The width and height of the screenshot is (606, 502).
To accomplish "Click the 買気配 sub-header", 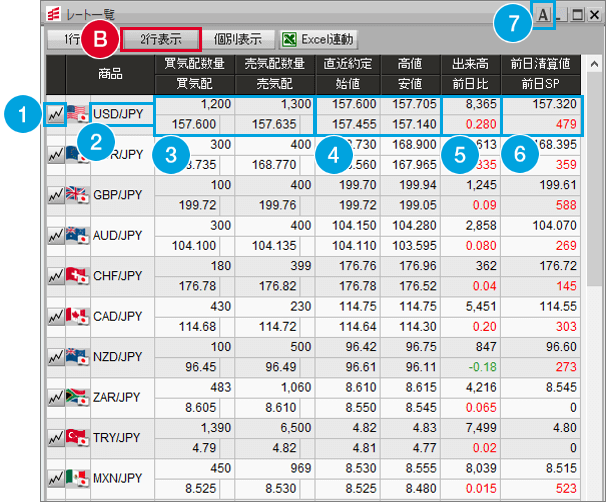I will pyautogui.click(x=194, y=84).
